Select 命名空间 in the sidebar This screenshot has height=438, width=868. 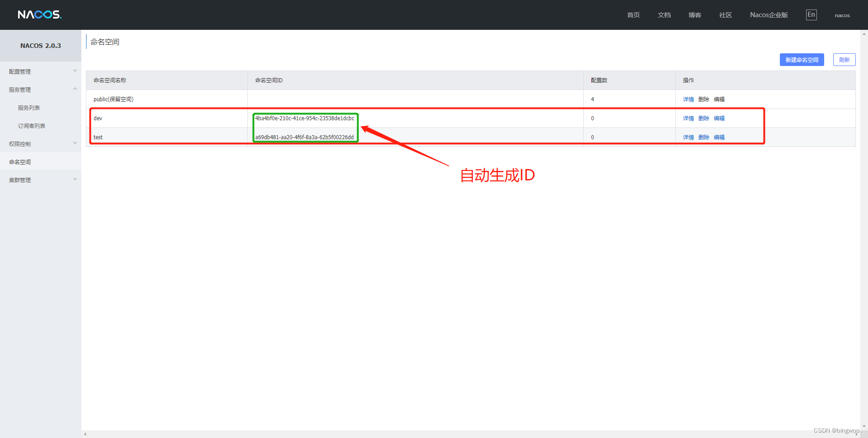click(x=20, y=162)
